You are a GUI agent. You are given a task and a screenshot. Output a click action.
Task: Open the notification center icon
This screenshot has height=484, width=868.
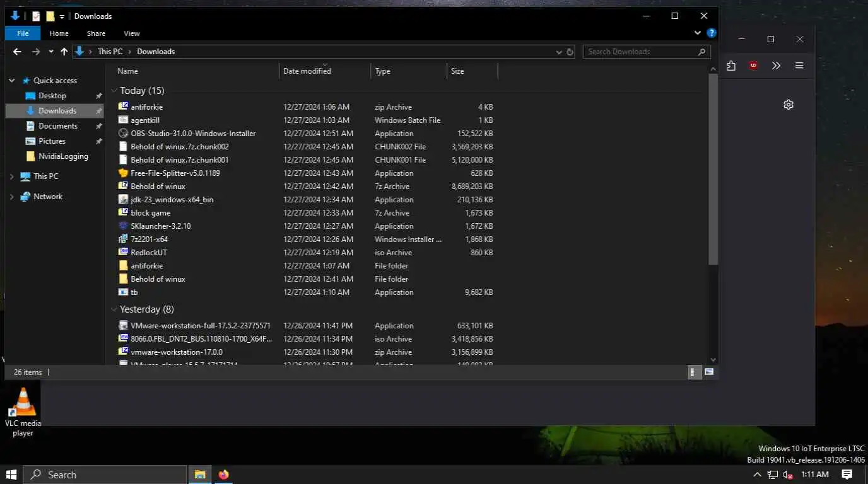click(847, 475)
